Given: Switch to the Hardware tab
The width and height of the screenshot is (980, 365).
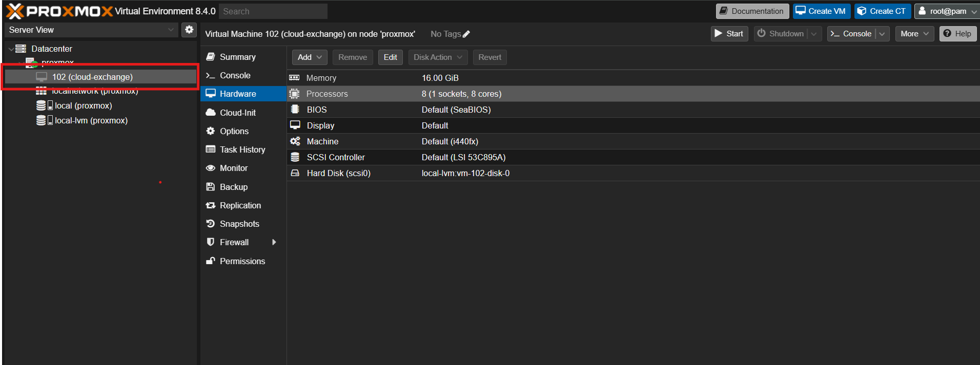Looking at the screenshot, I should coord(243,94).
